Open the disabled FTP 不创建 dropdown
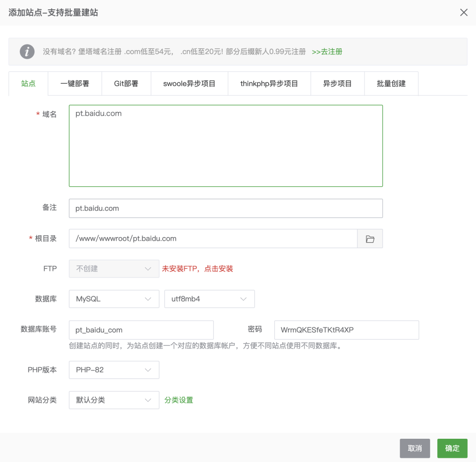Screen dimensions: 476x462 click(x=114, y=269)
